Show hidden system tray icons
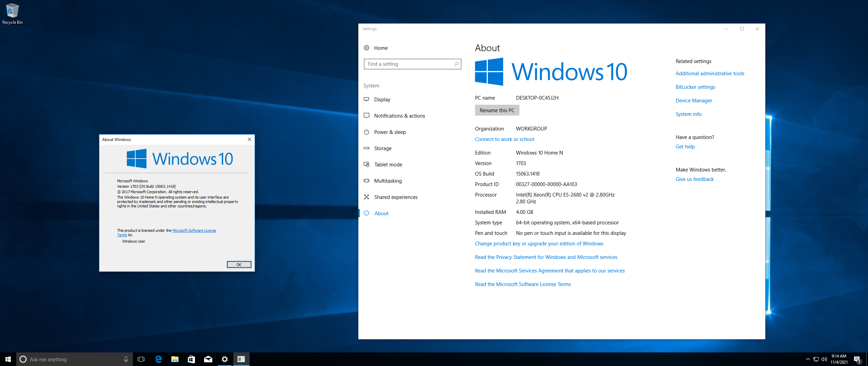Viewport: 868px width, 366px height. point(808,359)
